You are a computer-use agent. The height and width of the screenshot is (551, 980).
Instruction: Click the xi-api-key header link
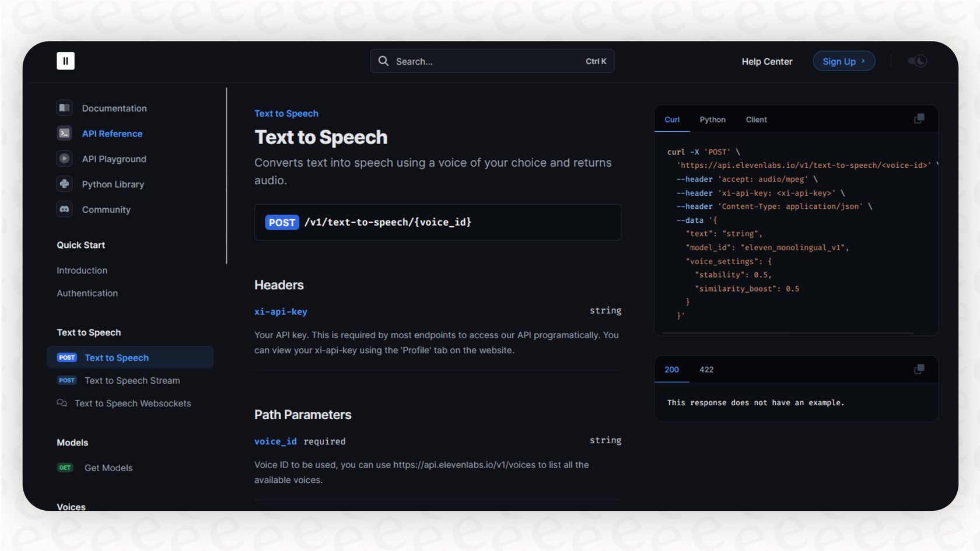point(281,311)
